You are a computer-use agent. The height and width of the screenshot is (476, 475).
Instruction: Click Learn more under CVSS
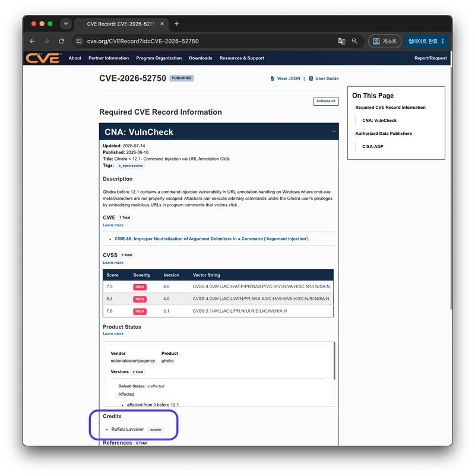pos(113,263)
